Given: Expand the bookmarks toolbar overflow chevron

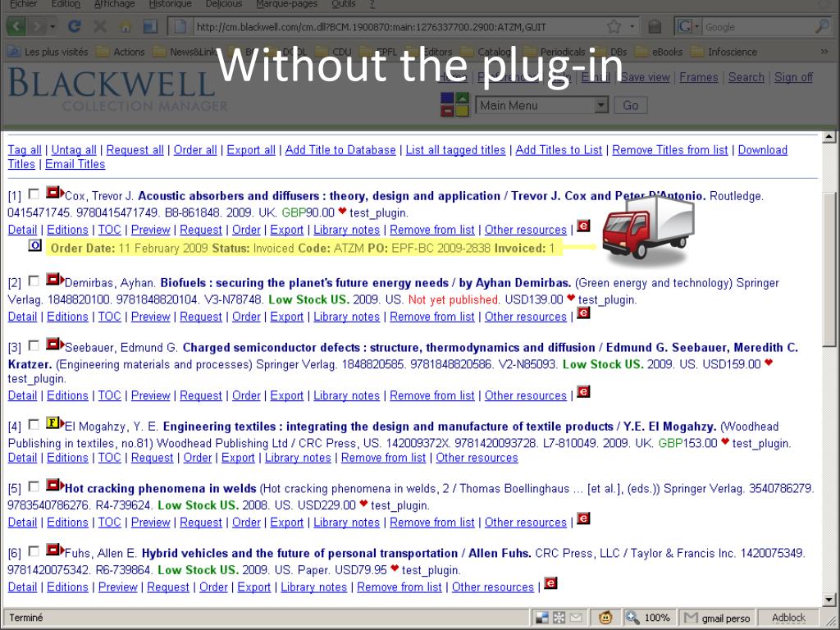Looking at the screenshot, I should point(824,52).
